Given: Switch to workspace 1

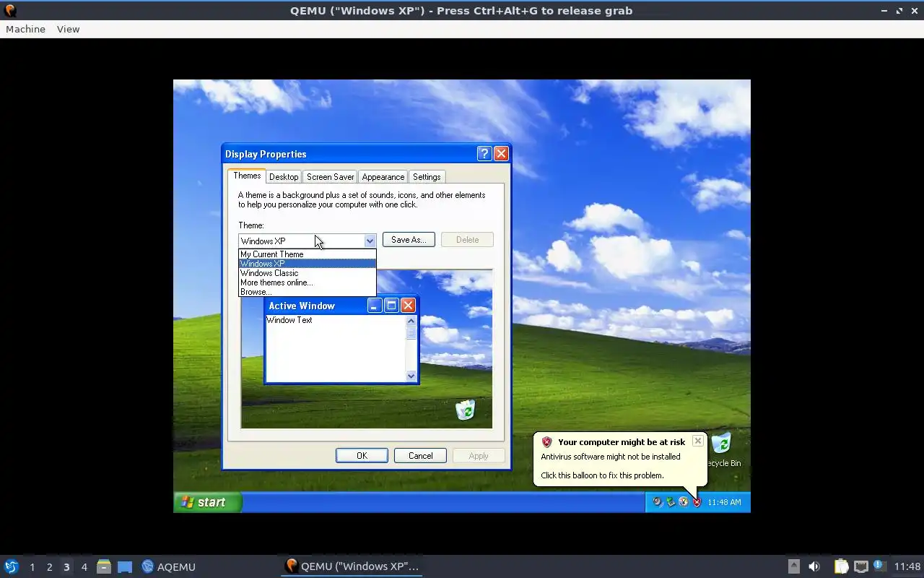Looking at the screenshot, I should click(32, 567).
